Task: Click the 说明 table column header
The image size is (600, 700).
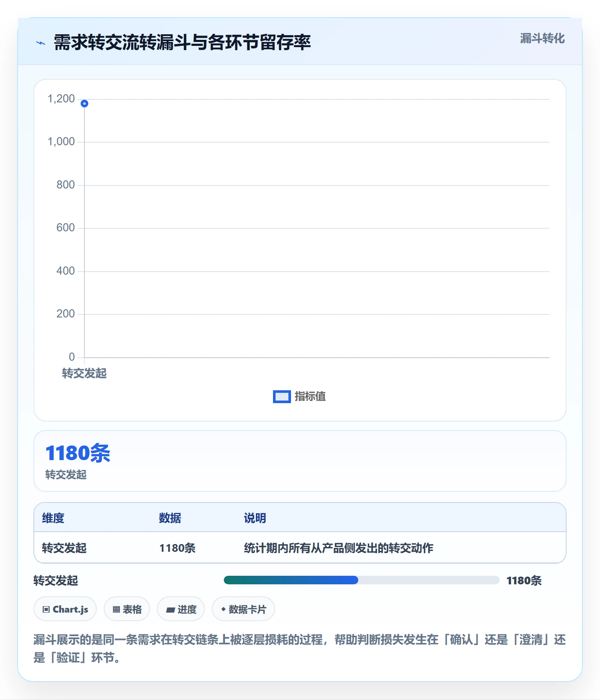Action: pyautogui.click(x=255, y=518)
